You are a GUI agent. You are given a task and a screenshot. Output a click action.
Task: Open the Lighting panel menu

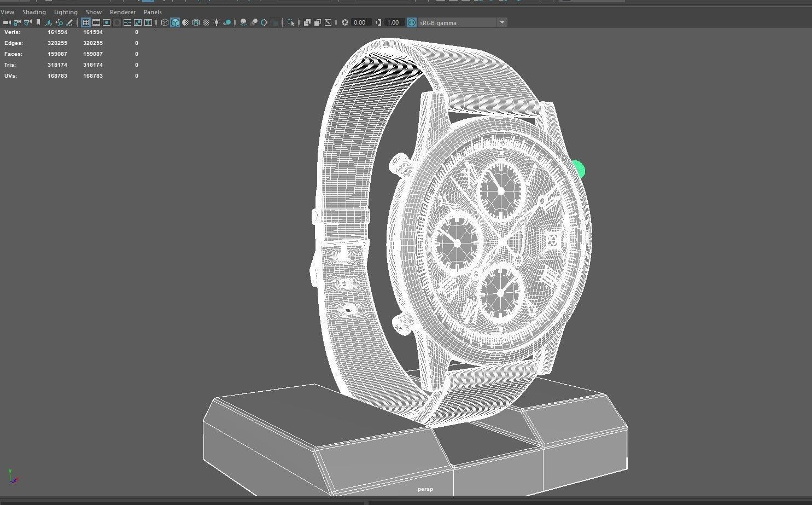(x=66, y=12)
